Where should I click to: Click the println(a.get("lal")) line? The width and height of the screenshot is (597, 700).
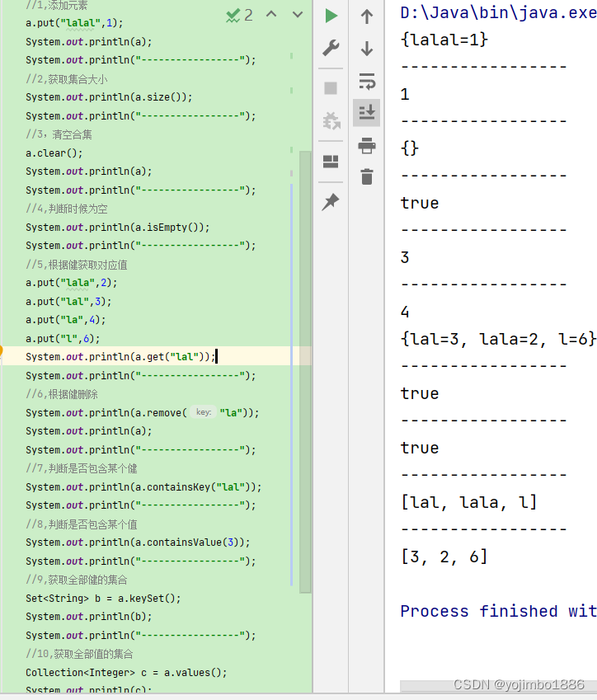click(x=120, y=357)
